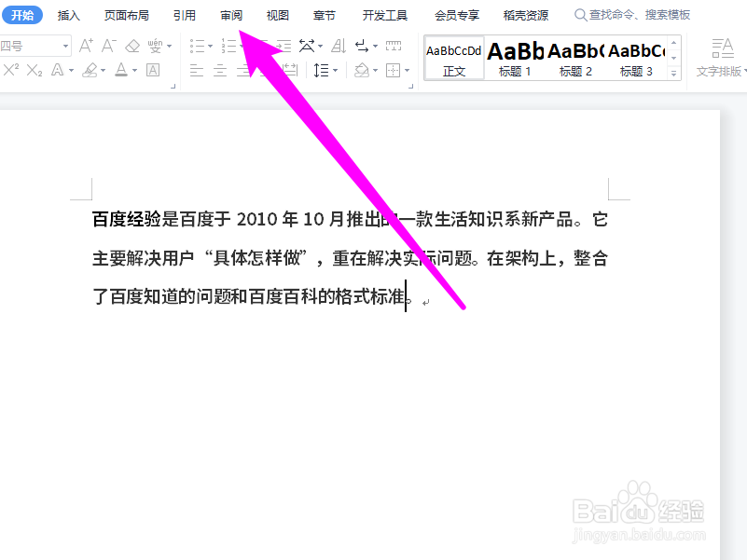Expand the Chinese layout dropdown arrow

tap(320, 47)
